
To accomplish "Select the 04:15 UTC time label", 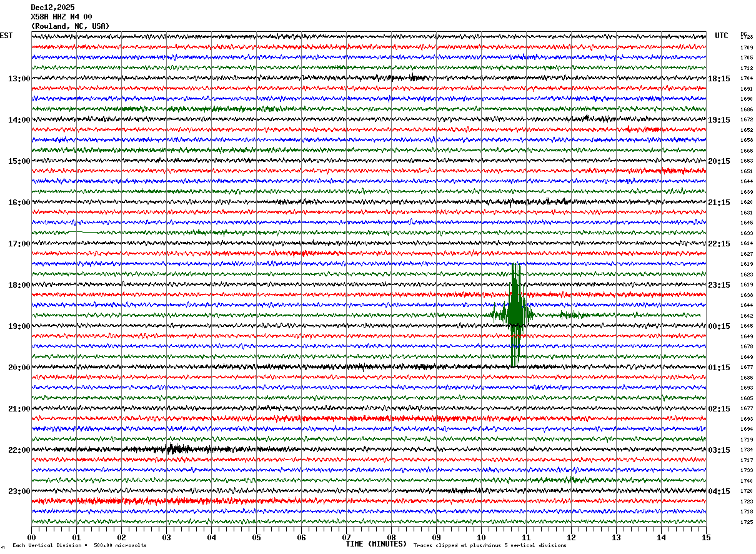I will click(x=719, y=491).
